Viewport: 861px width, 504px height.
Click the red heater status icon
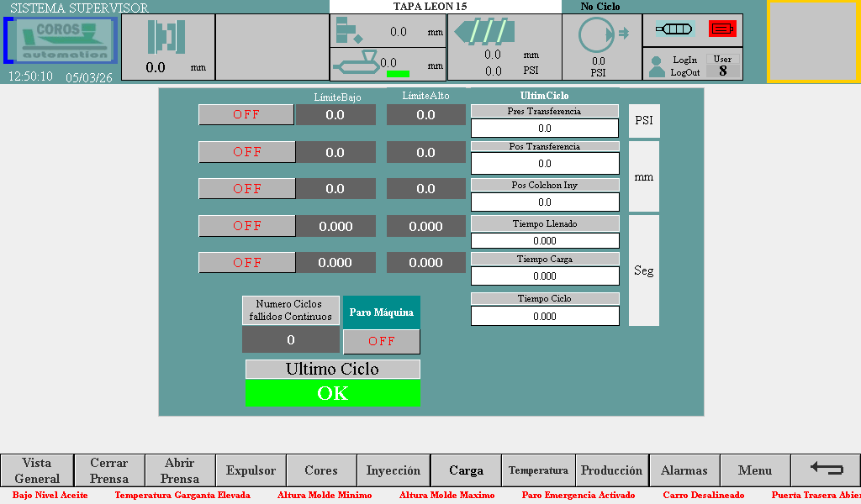(722, 29)
